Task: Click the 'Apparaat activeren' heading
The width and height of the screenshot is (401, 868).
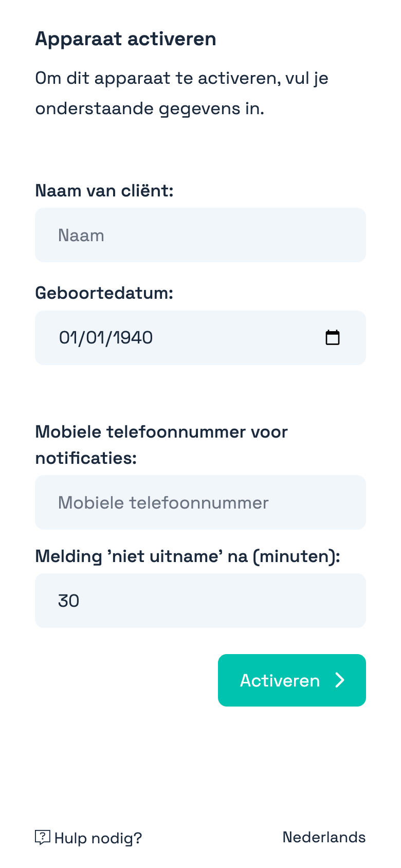Action: 125,39
